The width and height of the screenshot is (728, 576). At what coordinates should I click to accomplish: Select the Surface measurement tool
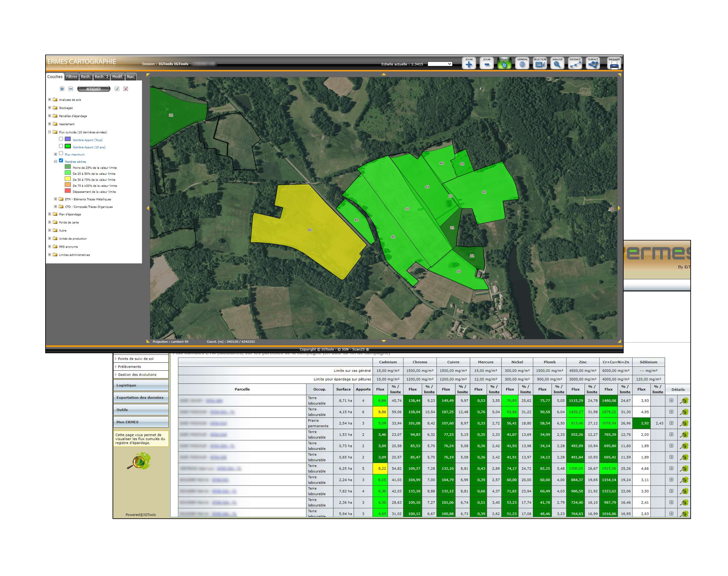tap(593, 63)
